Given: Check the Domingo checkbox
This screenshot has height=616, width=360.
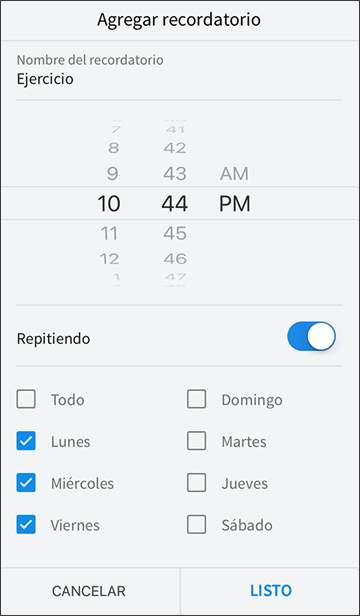Looking at the screenshot, I should point(197,399).
